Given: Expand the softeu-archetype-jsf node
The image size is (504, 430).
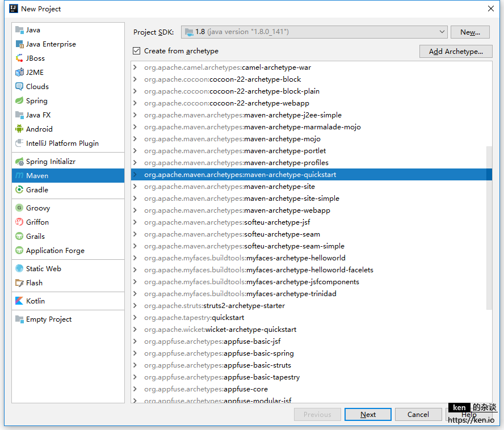Looking at the screenshot, I should [x=135, y=222].
